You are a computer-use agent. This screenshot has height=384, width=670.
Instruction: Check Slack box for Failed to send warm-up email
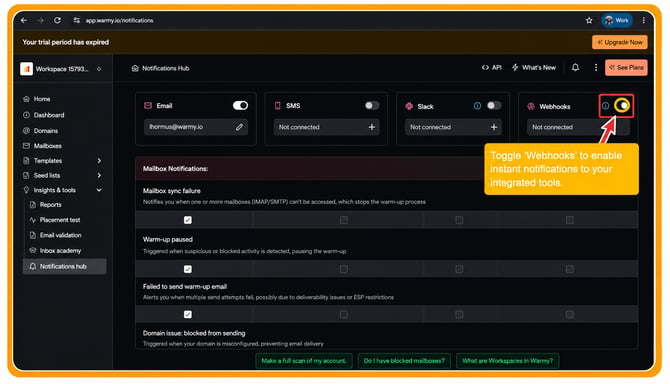point(459,314)
